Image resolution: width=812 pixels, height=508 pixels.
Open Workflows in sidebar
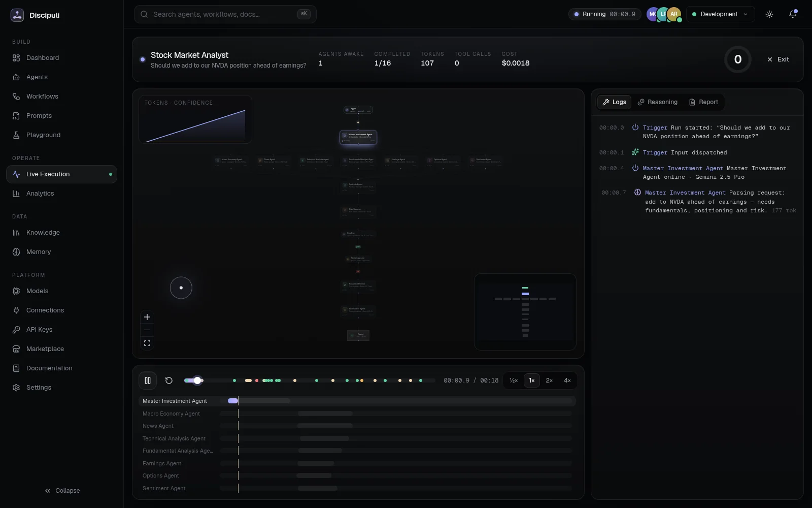coord(61,97)
